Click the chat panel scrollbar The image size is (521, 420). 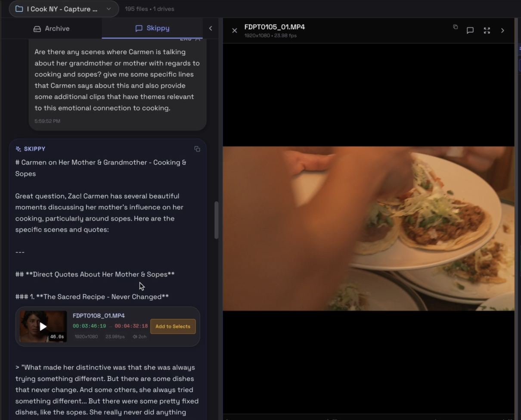(217, 220)
